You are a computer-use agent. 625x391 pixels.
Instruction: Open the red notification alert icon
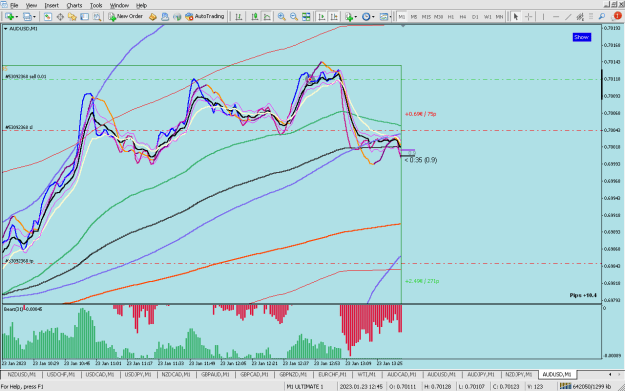pyautogui.click(x=617, y=16)
